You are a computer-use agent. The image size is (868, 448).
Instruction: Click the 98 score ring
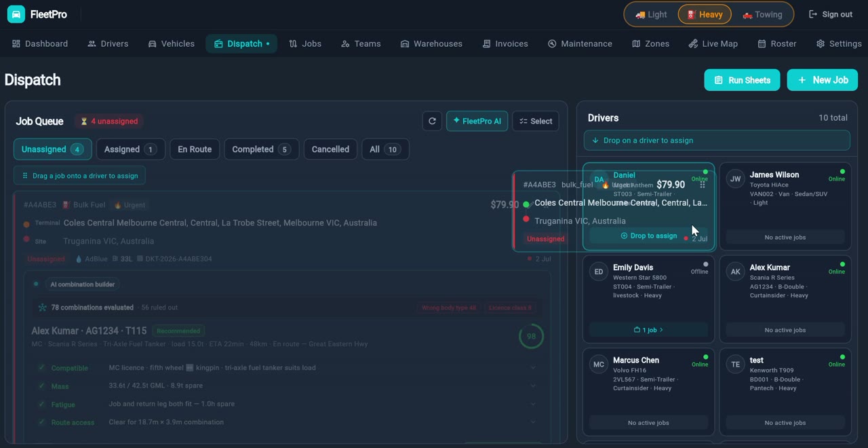531,336
